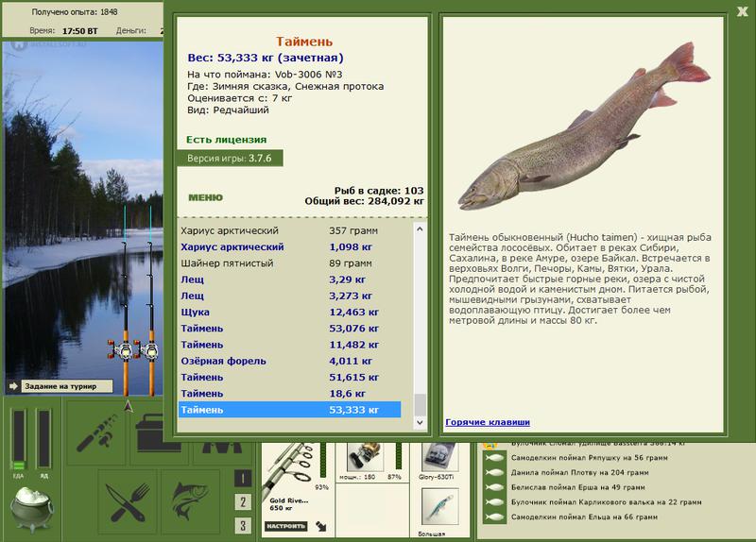
Task: Open the Горячие клавиши link
Action: pyautogui.click(x=488, y=422)
